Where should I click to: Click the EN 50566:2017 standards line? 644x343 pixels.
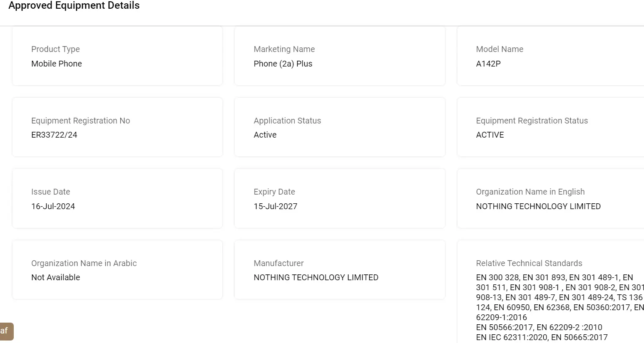click(x=539, y=327)
